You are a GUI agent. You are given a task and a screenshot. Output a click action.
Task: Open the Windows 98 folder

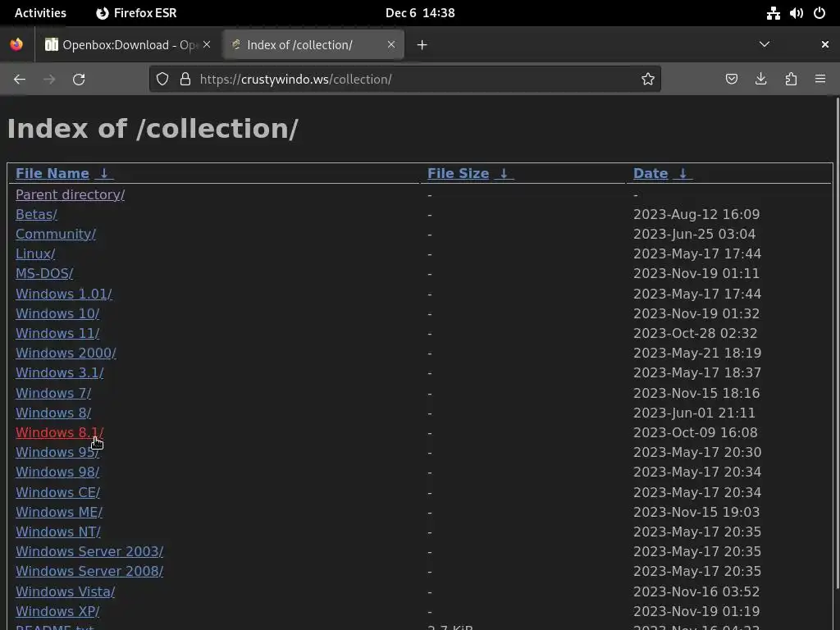point(57,472)
